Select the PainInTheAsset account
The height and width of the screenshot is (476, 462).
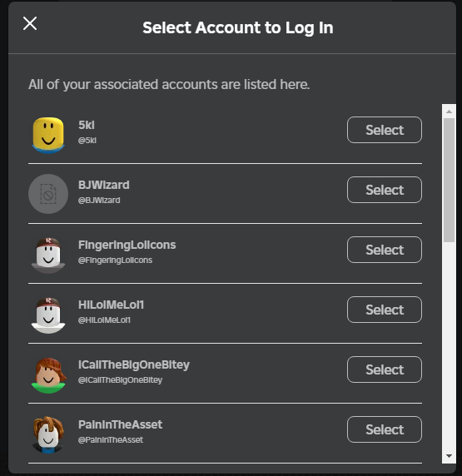[x=385, y=429]
